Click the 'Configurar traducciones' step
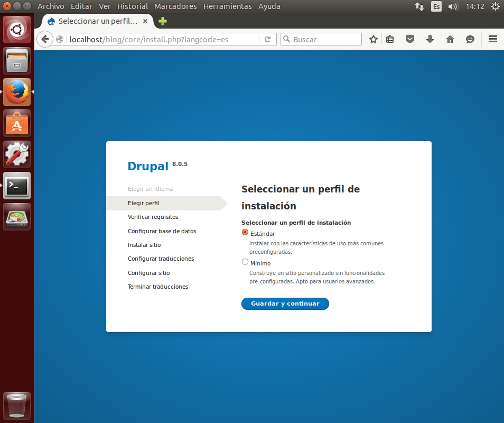Screen dimensions: 504x423 click(161, 259)
